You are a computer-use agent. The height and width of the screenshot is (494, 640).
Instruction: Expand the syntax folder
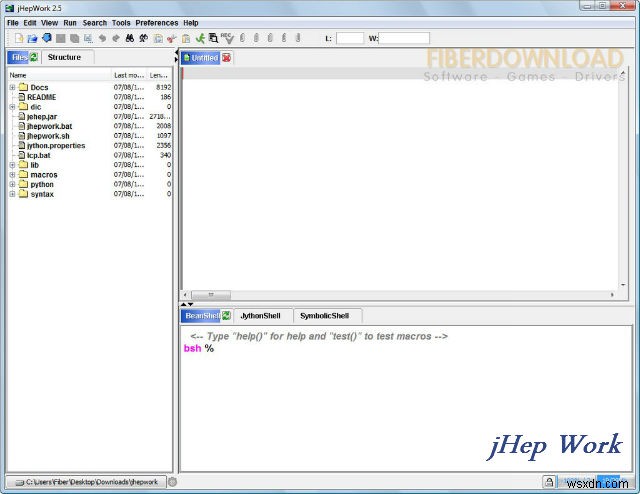point(12,194)
